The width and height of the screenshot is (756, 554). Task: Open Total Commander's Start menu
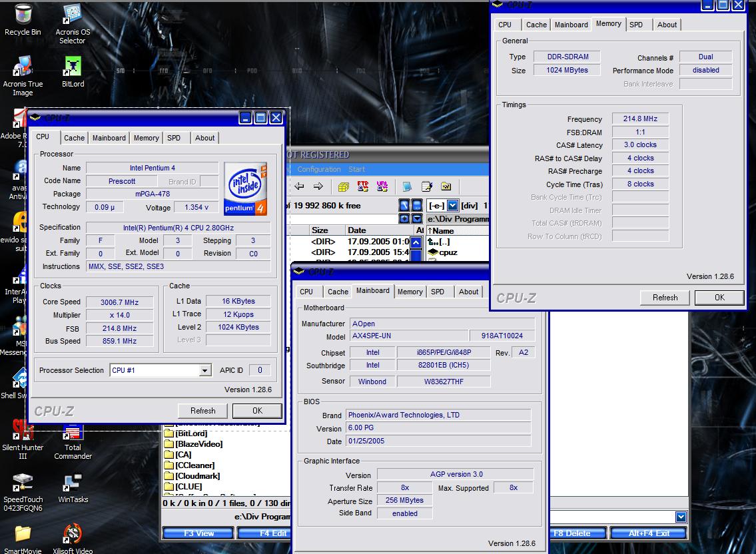[357, 169]
